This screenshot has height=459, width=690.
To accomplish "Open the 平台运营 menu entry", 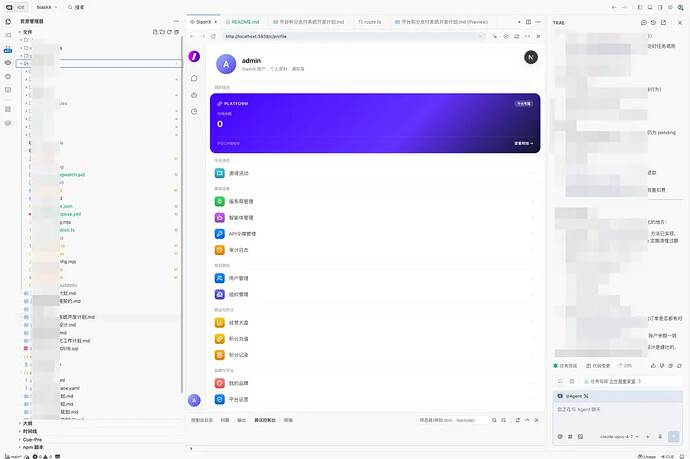I will [375, 400].
